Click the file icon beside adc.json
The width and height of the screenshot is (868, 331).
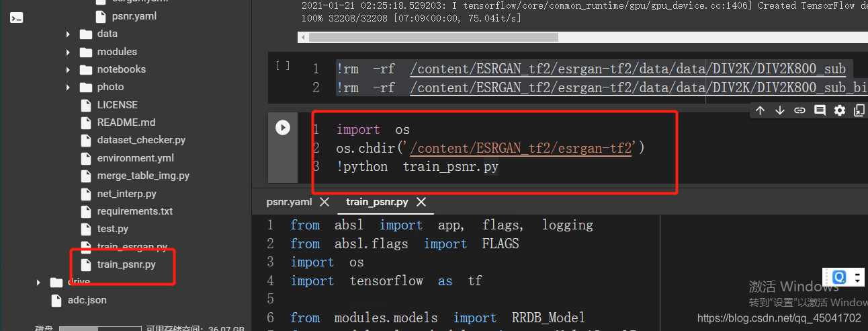[56, 300]
